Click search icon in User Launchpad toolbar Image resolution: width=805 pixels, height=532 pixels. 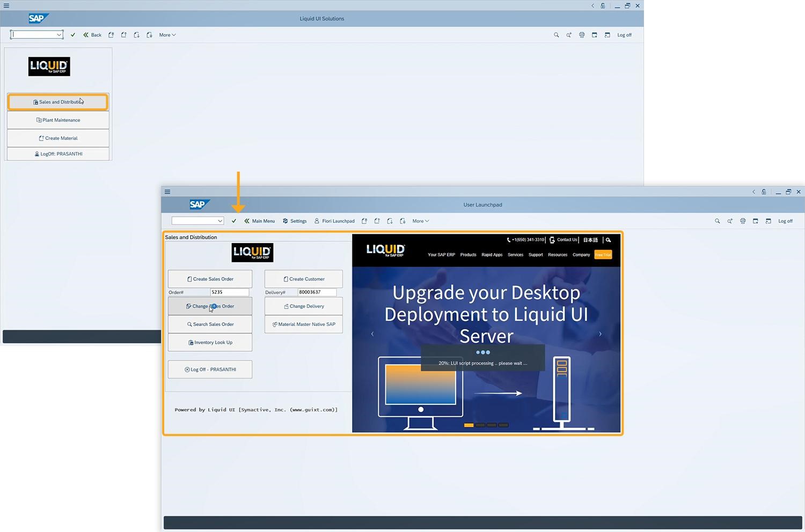(x=717, y=221)
